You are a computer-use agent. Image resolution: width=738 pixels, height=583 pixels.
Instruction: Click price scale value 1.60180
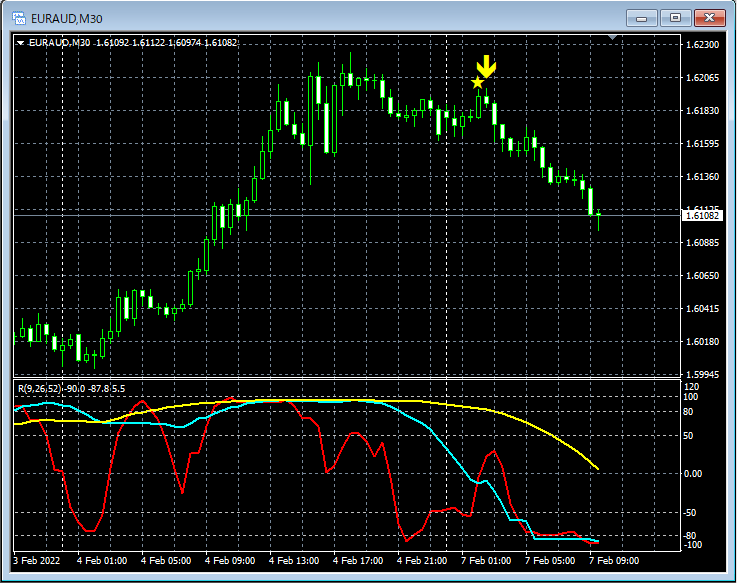[x=703, y=342]
